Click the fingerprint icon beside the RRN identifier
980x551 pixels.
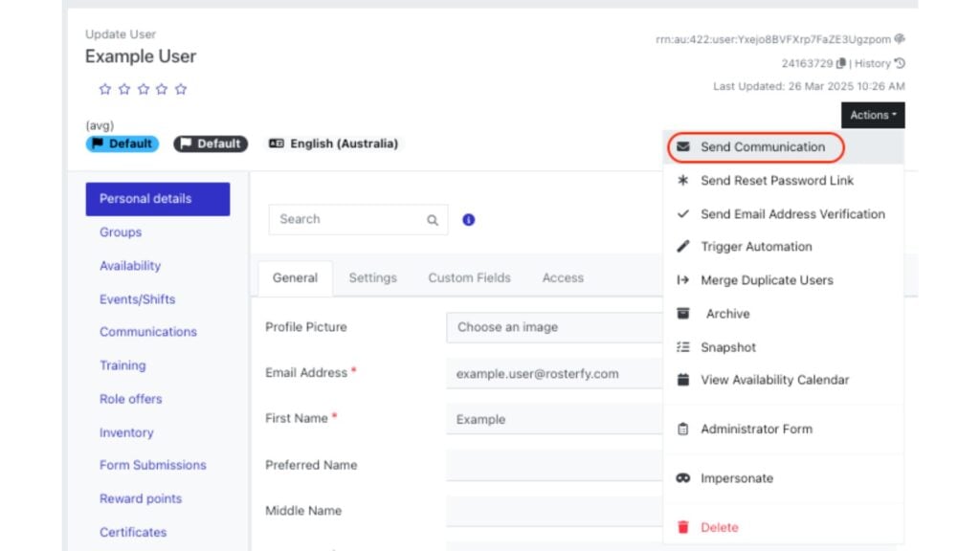(x=900, y=39)
